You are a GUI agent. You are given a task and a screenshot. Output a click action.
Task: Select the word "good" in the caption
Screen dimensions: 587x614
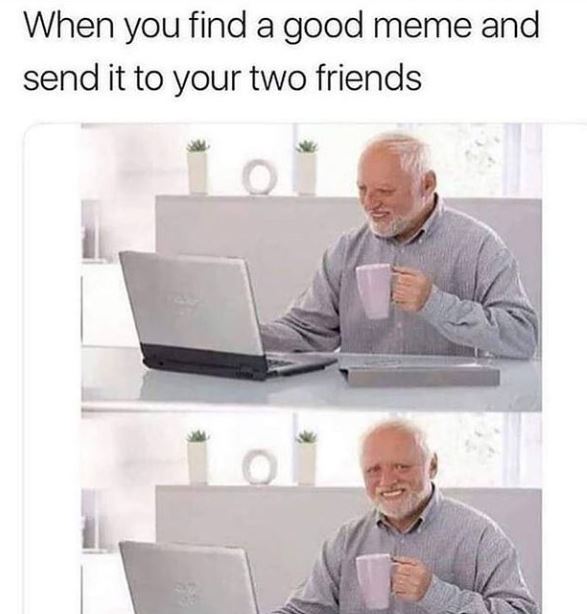coord(323,28)
